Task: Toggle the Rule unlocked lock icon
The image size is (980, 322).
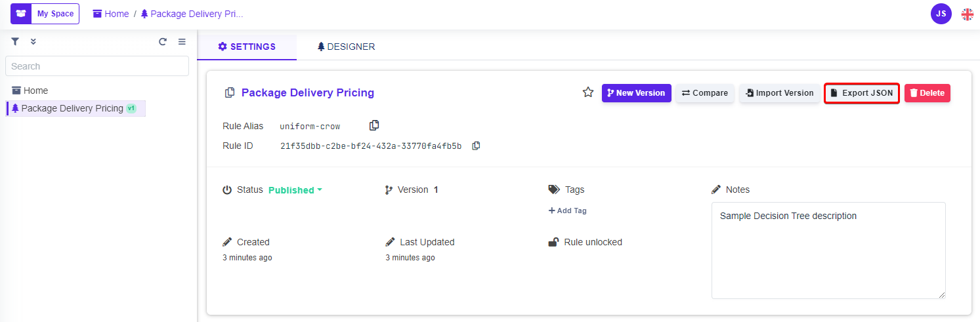Action: [554, 242]
